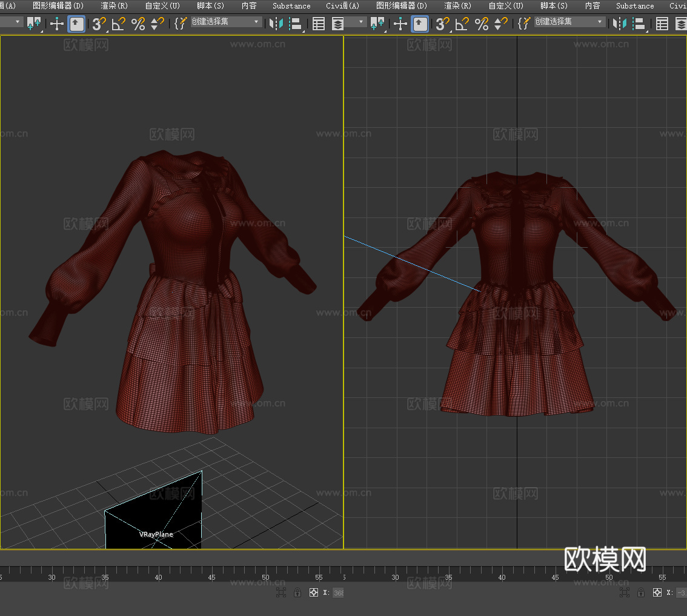This screenshot has width=687, height=616.
Task: Open Layer Explorer in left window
Action: coord(337,24)
